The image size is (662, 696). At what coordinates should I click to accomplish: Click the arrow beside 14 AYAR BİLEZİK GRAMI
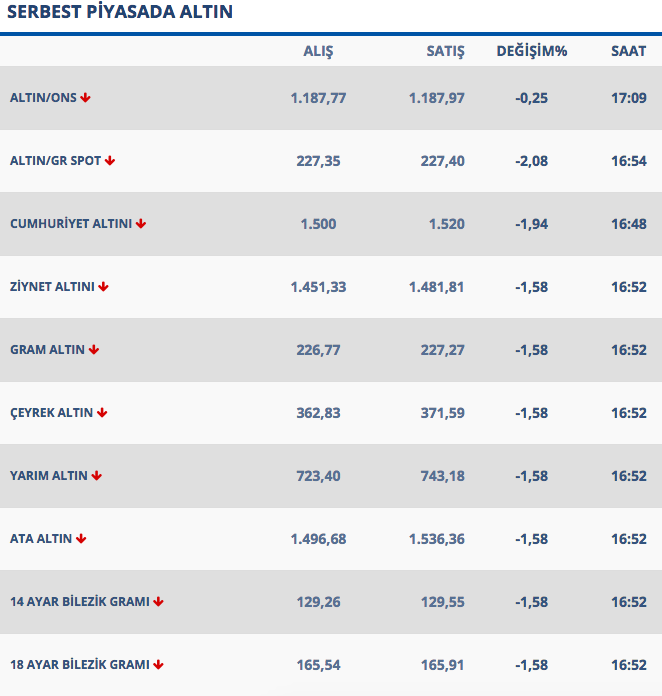click(x=159, y=602)
